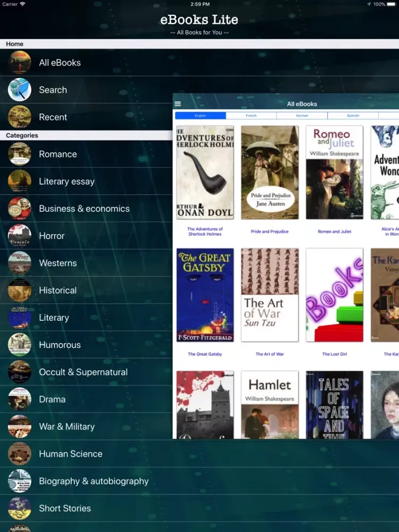Tap the War & Military category icon
The height and width of the screenshot is (532, 399).
20,427
